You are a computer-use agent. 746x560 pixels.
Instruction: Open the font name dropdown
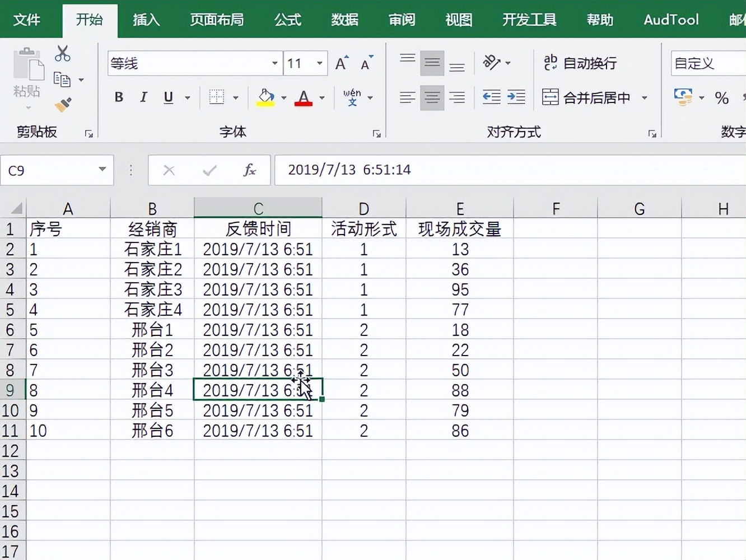pos(274,63)
